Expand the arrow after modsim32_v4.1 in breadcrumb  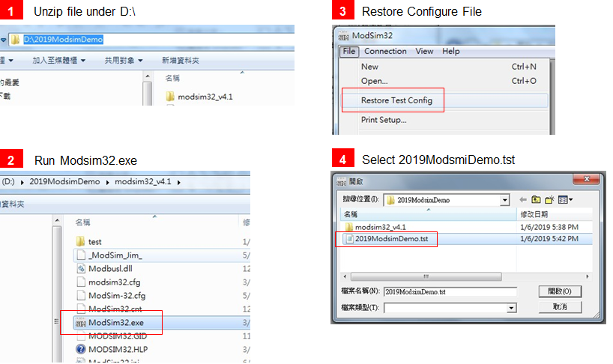click(x=178, y=183)
